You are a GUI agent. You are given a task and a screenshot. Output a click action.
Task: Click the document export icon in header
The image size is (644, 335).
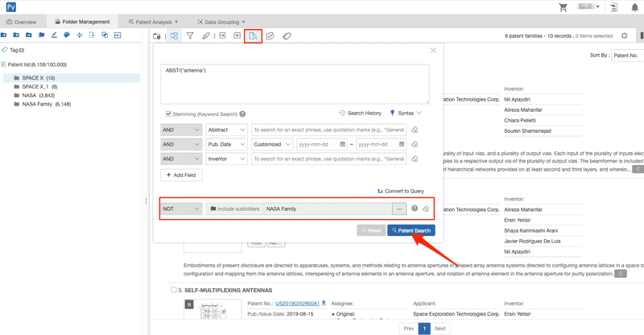click(x=614, y=7)
